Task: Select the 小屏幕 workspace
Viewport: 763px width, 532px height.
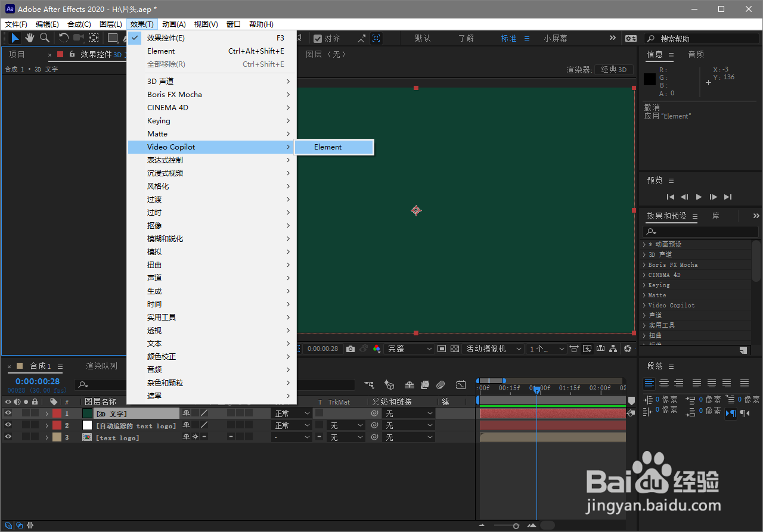Action: 556,38
